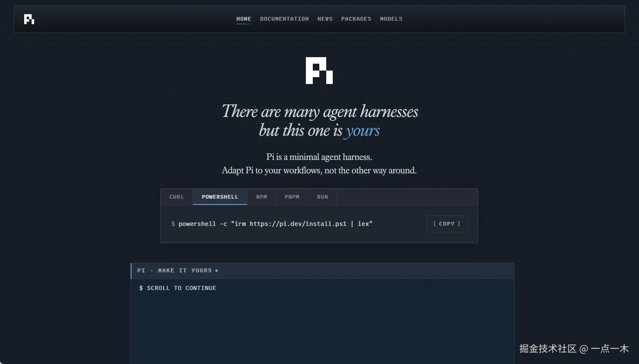
Task: Open the Home nav link
Action: [244, 19]
